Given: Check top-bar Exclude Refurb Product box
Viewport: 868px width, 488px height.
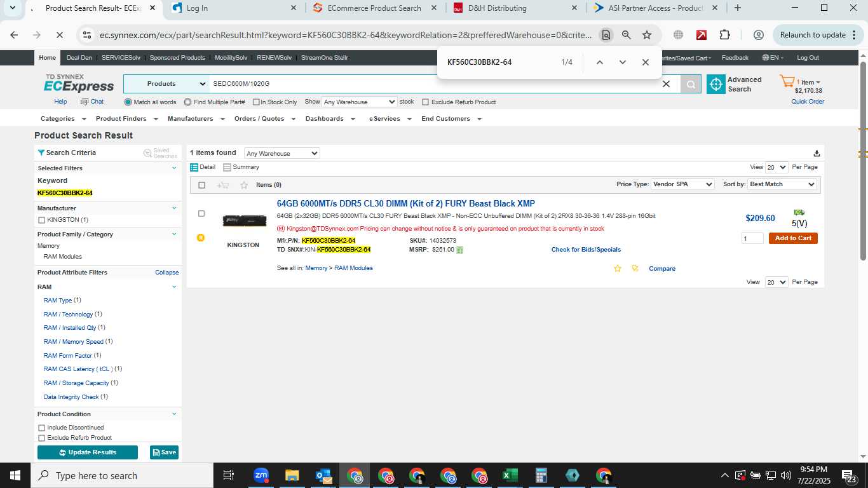Looking at the screenshot, I should click(x=426, y=102).
